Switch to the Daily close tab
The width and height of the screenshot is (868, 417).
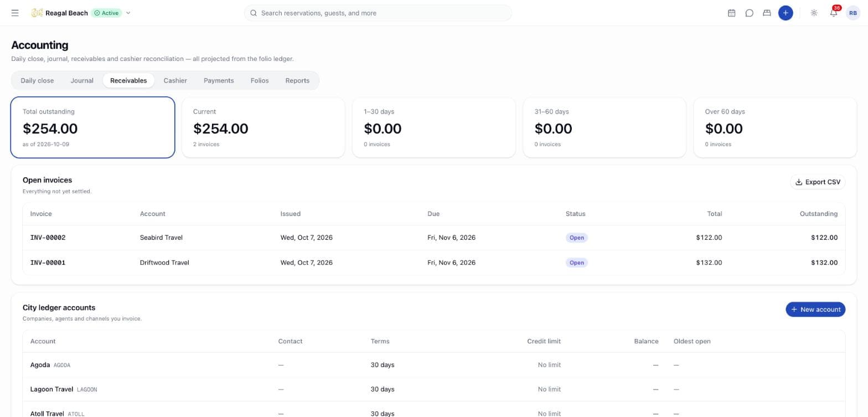tap(37, 80)
